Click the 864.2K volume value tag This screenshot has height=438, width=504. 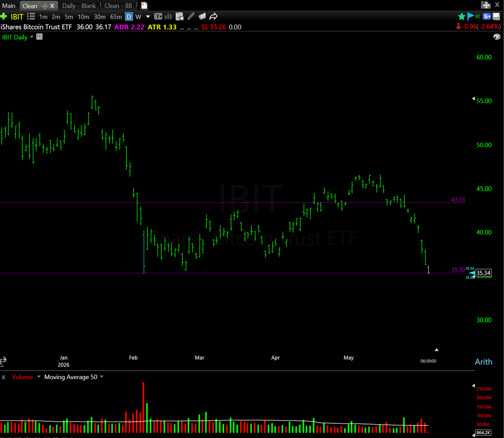(x=483, y=433)
